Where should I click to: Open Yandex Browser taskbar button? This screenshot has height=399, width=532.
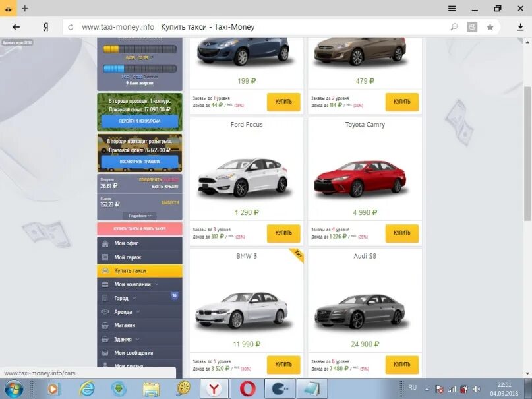214,389
